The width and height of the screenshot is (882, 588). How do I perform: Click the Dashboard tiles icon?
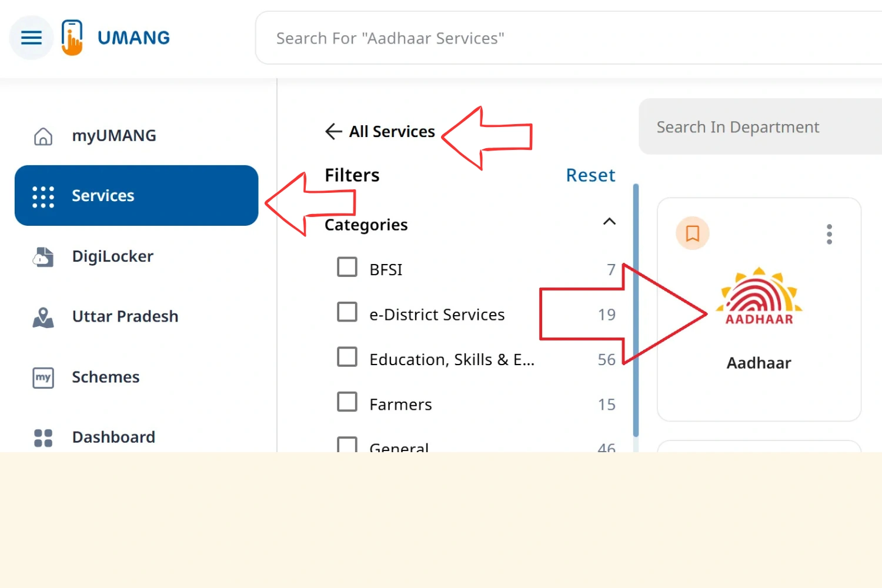tap(43, 438)
